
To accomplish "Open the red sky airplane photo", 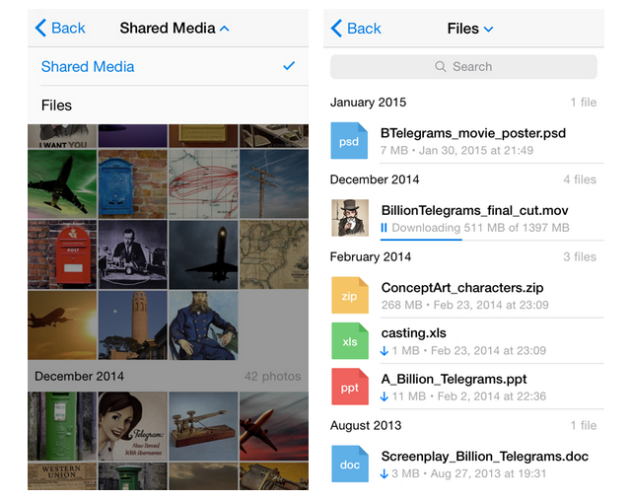I will [x=274, y=426].
